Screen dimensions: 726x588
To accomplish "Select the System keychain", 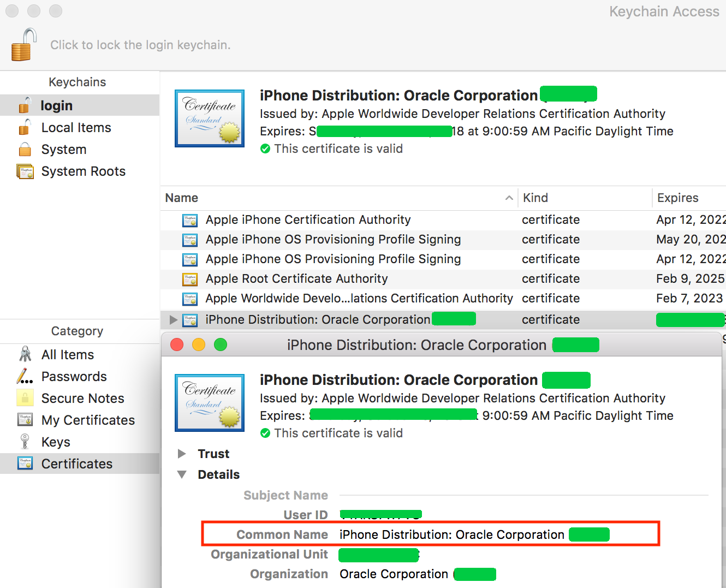I will click(x=80, y=149).
